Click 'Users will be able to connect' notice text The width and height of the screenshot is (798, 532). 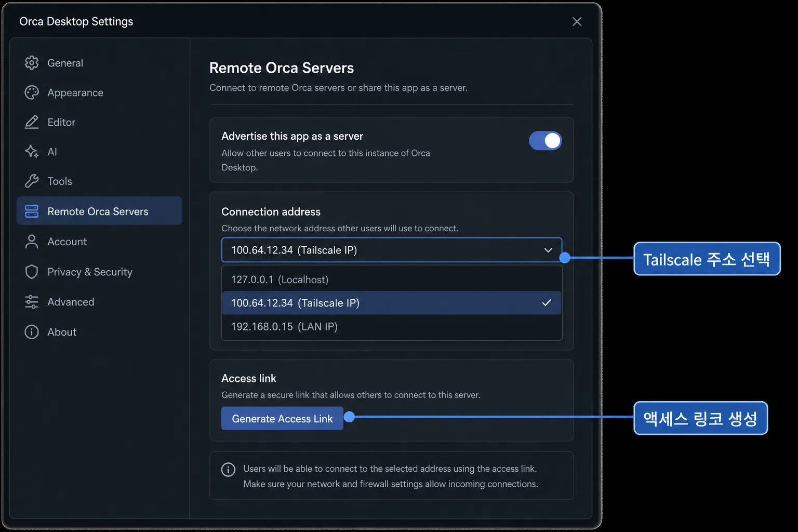(391, 476)
